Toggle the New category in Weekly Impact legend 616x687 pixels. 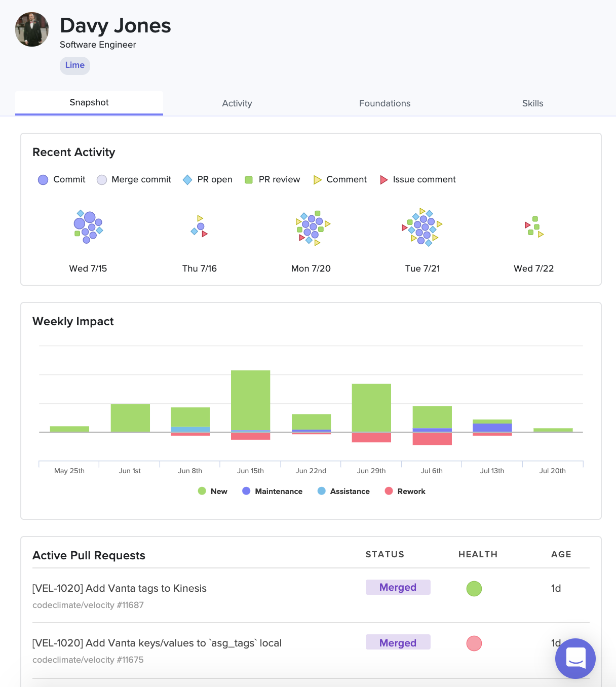pos(202,491)
